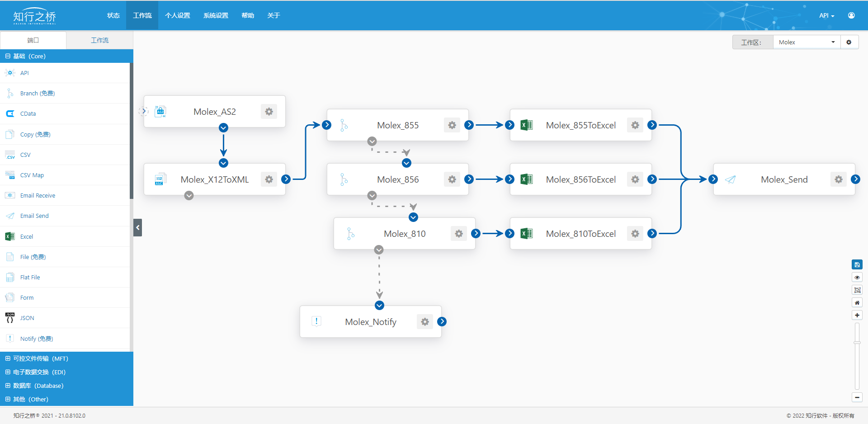Open the 状态 menu
The image size is (868, 424).
tap(113, 15)
